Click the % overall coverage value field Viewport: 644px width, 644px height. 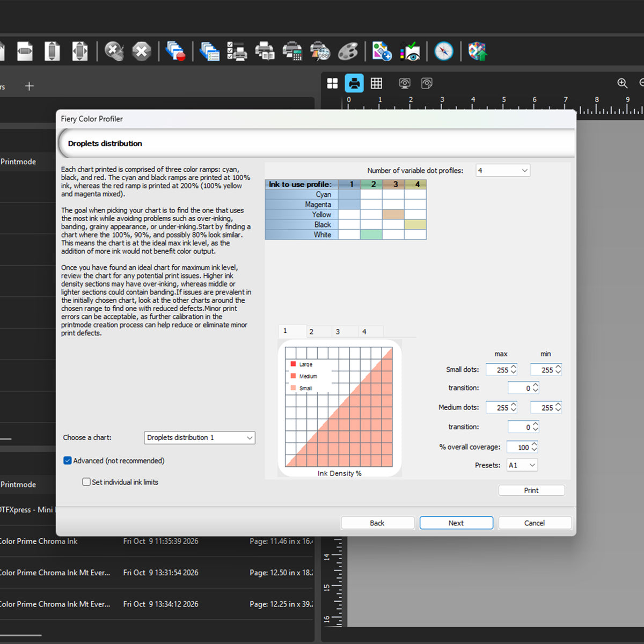point(523,447)
